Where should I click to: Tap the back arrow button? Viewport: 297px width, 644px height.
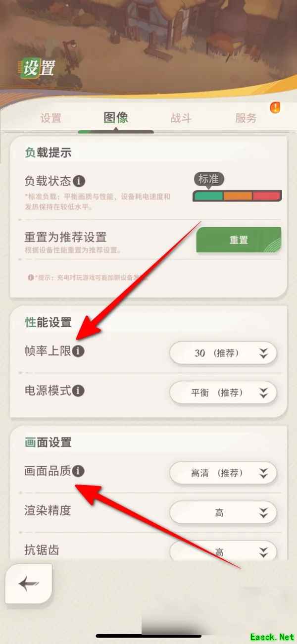point(29,584)
